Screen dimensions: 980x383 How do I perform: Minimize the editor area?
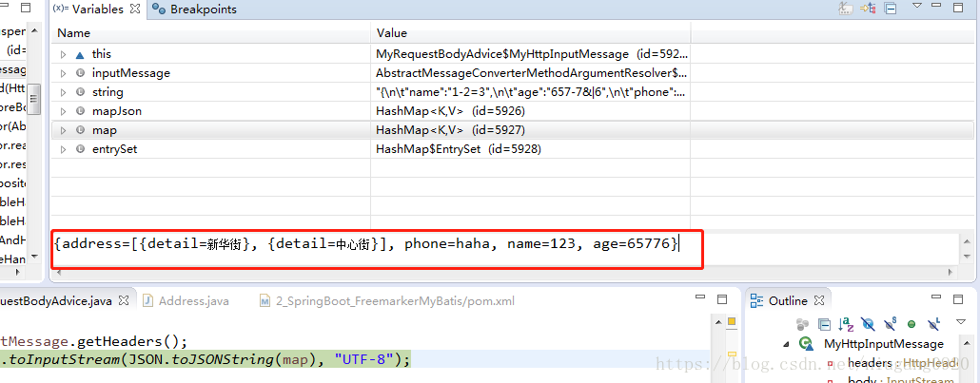(699, 298)
